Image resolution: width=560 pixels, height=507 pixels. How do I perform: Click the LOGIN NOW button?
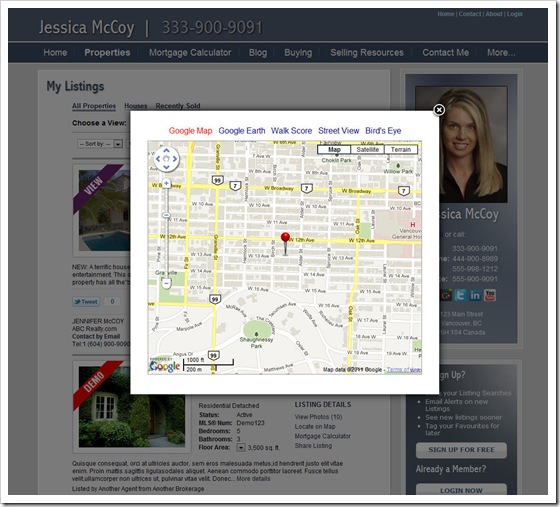(461, 490)
